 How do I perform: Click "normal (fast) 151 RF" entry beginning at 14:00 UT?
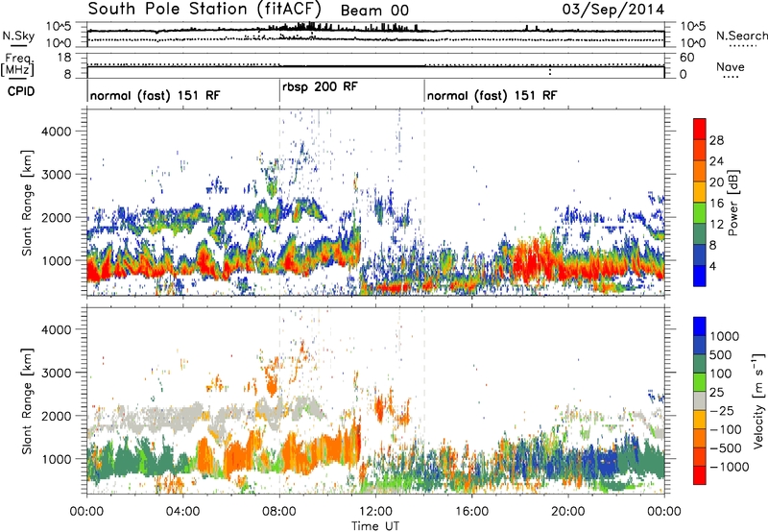[x=492, y=95]
